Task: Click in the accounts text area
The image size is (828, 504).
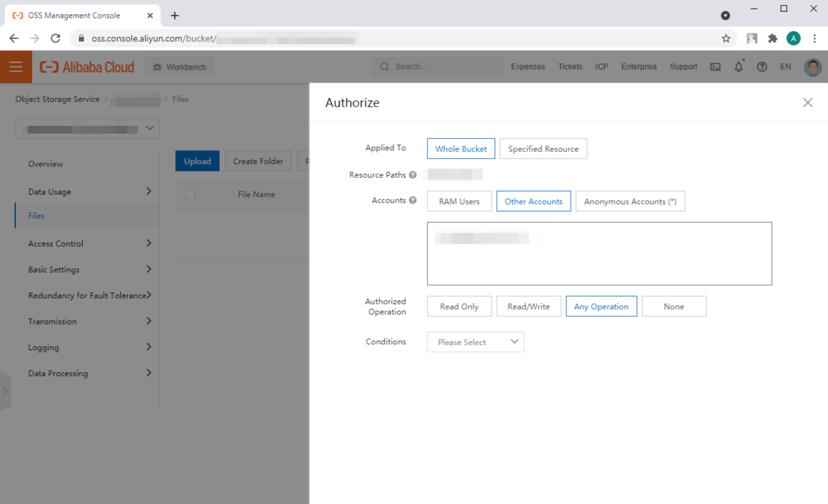Action: click(x=599, y=253)
